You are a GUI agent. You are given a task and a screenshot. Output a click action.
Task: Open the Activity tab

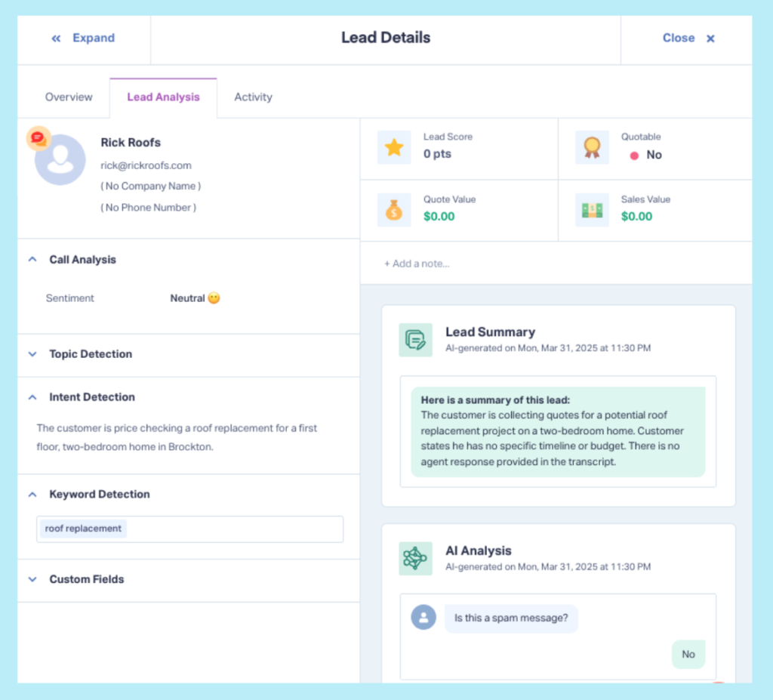(253, 97)
